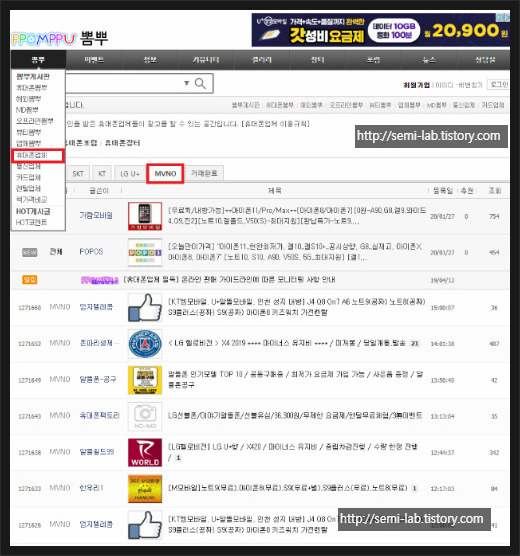This screenshot has width=520, height=556.
Task: Click 카드업체 in the horizontal board links
Action: pyautogui.click(x=493, y=105)
